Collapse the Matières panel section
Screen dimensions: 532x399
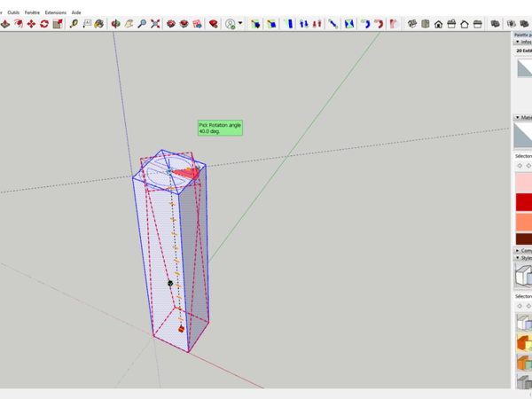click(517, 117)
